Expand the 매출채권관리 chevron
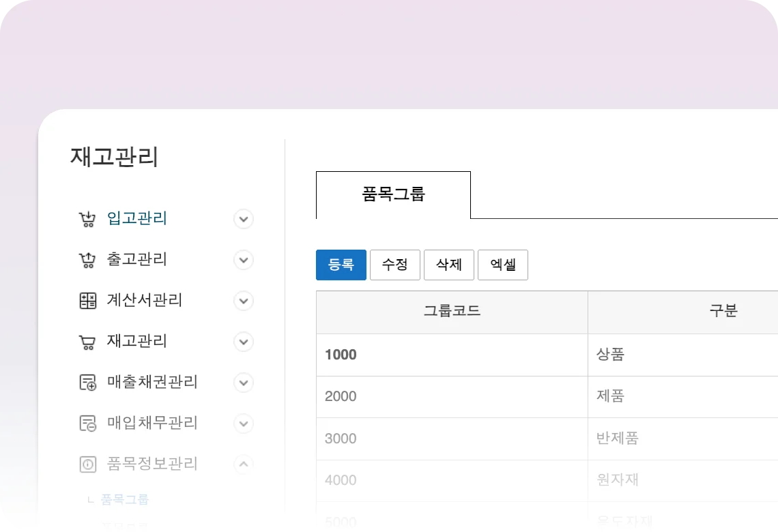This screenshot has height=532, width=778. pyautogui.click(x=244, y=383)
